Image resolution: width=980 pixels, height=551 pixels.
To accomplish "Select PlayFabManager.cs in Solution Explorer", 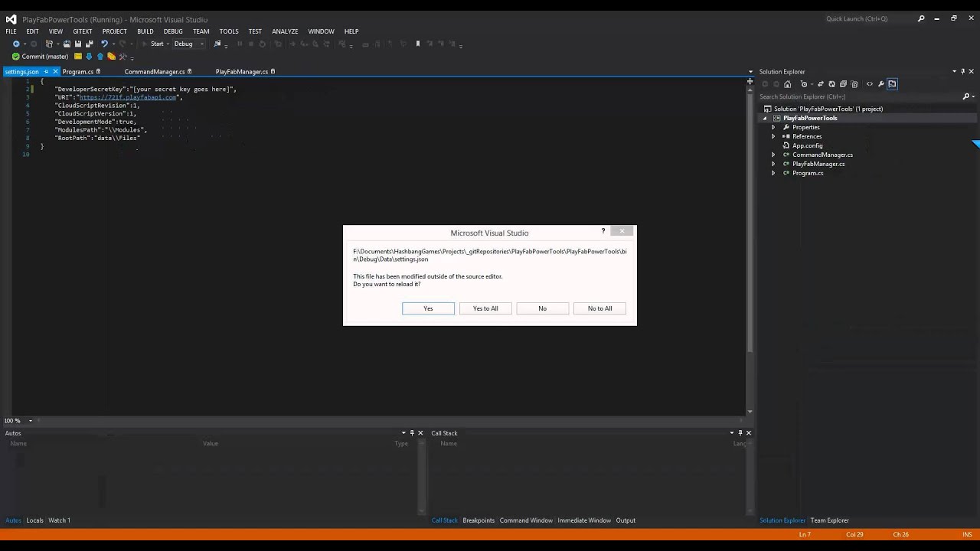I will pyautogui.click(x=818, y=164).
